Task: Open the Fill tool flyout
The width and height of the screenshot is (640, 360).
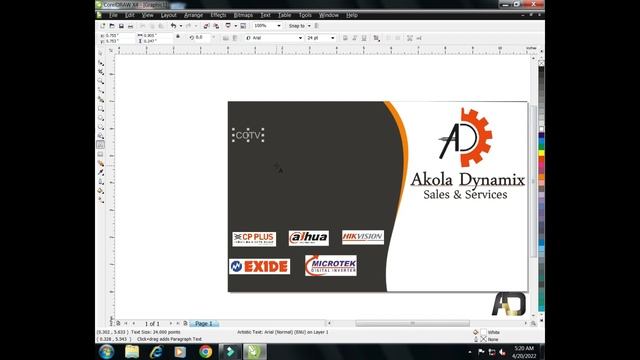Action: tap(100, 191)
